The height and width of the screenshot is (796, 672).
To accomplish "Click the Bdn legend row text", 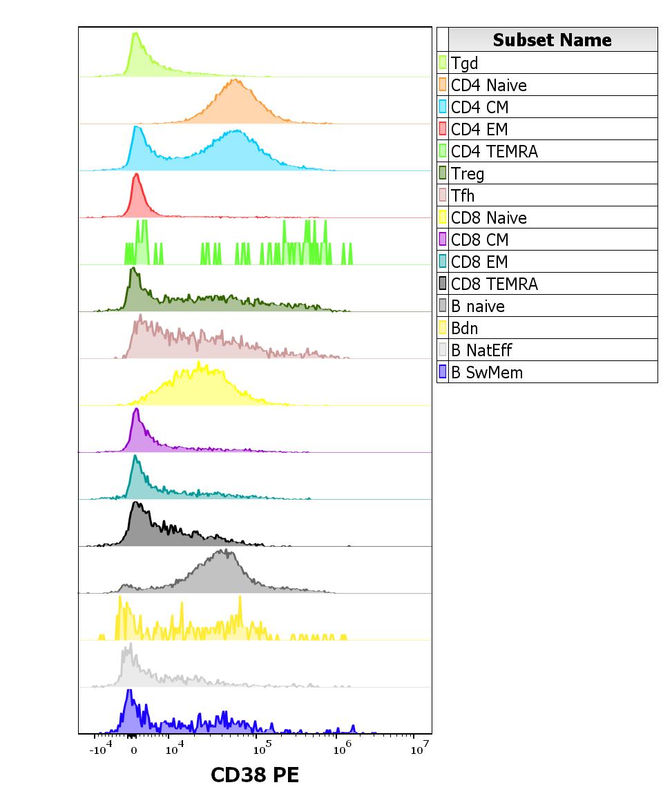I will click(x=464, y=328).
